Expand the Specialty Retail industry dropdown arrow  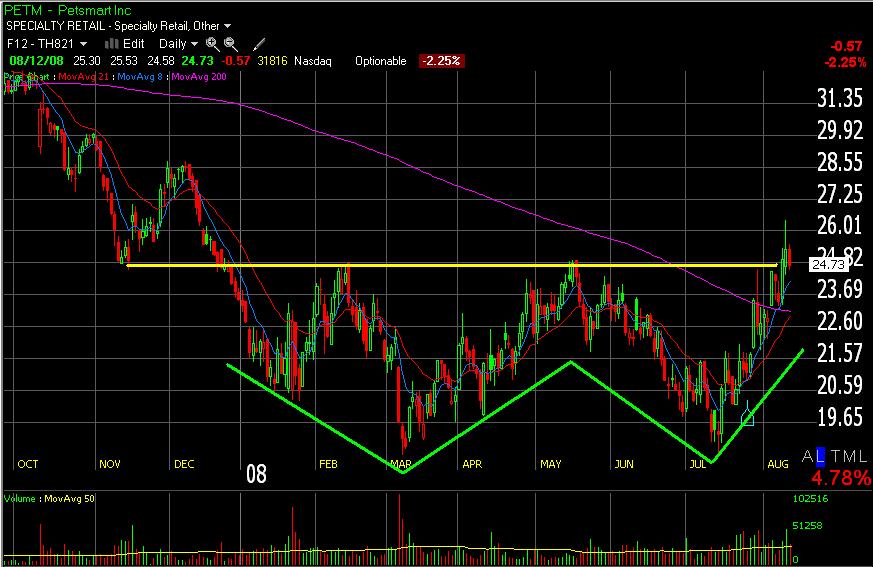227,26
